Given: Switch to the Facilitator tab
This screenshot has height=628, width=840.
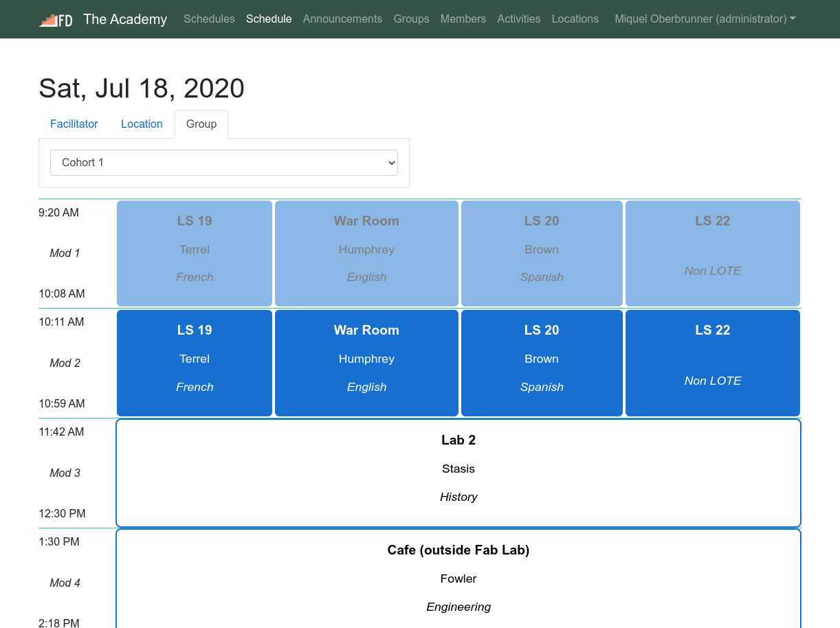Looking at the screenshot, I should [74, 124].
